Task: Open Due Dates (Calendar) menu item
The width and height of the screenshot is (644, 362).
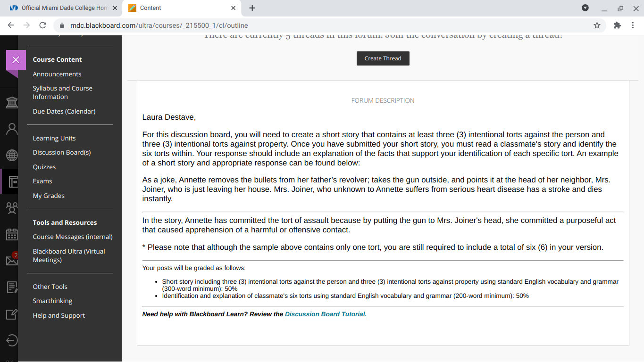Action: [x=64, y=111]
